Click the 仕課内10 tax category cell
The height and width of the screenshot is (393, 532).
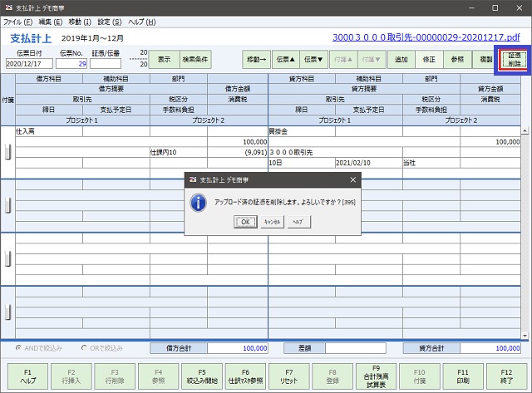pos(179,152)
